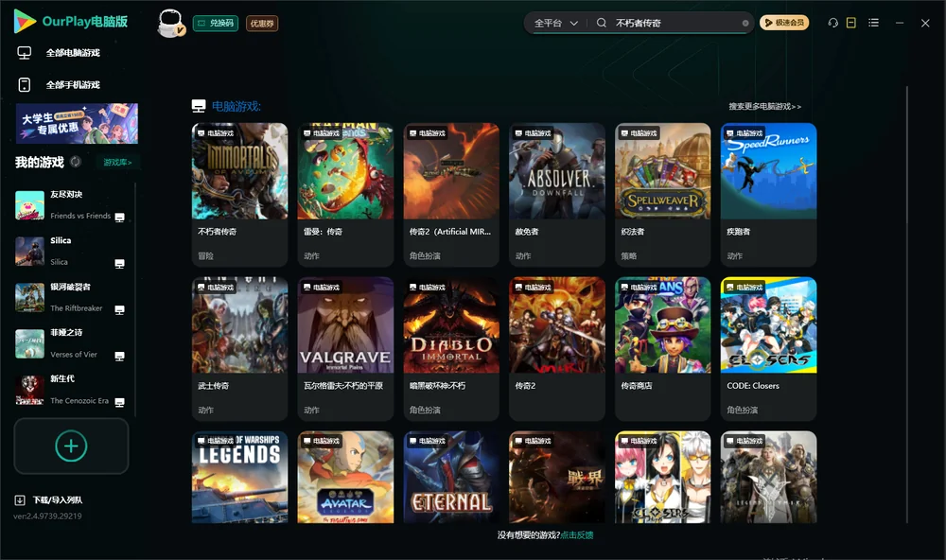The image size is (946, 560).
Task: Open the Valgrave game card
Action: (x=345, y=349)
